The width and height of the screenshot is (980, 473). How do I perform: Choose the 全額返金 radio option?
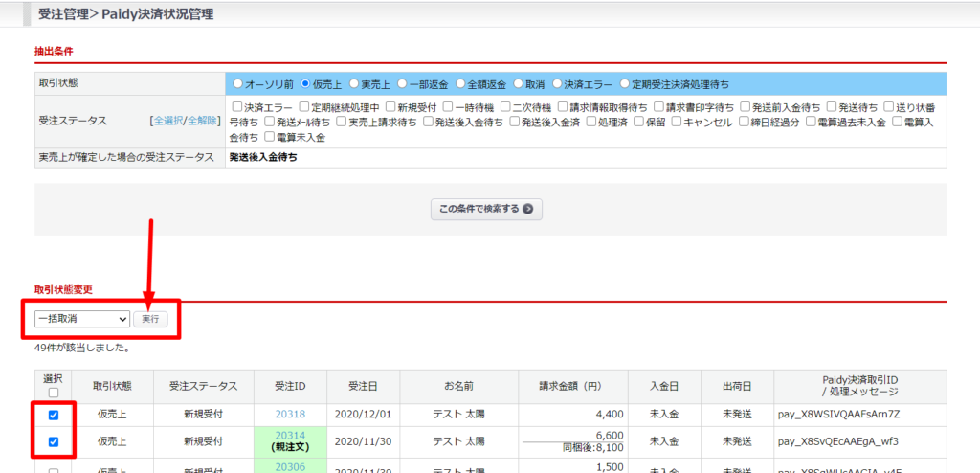point(460,83)
